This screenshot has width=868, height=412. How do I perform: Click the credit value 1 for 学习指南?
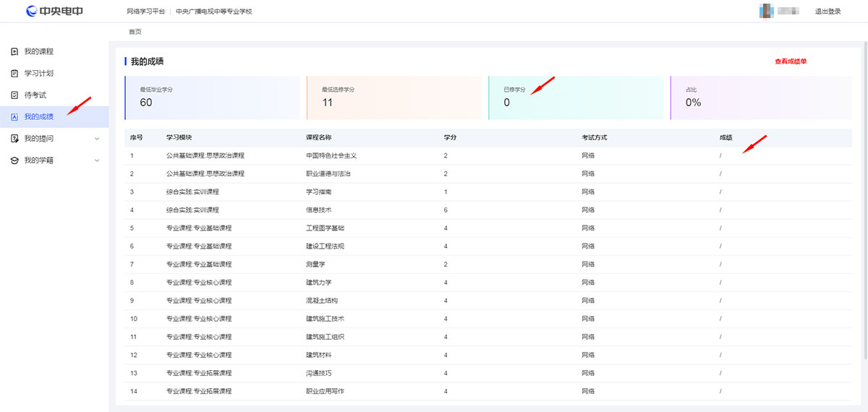(446, 192)
